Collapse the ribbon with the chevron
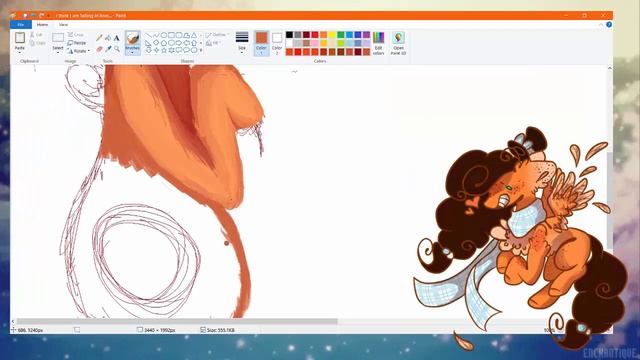Viewport: 640px width, 360px height. (601, 25)
